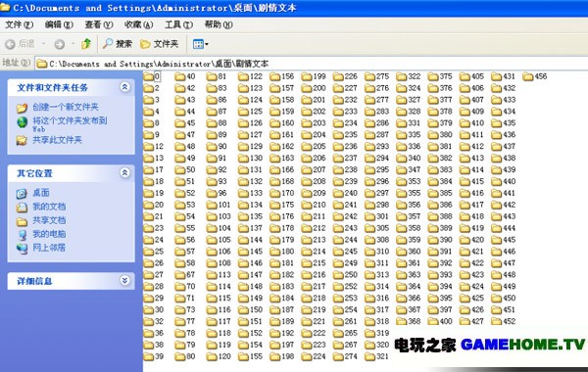Go to 我的电脑 from Other Places

point(49,234)
